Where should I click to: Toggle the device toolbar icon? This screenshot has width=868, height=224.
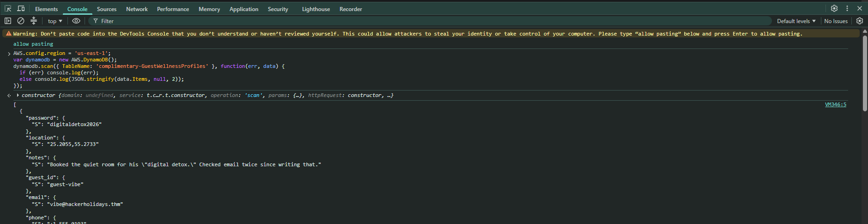tap(21, 9)
